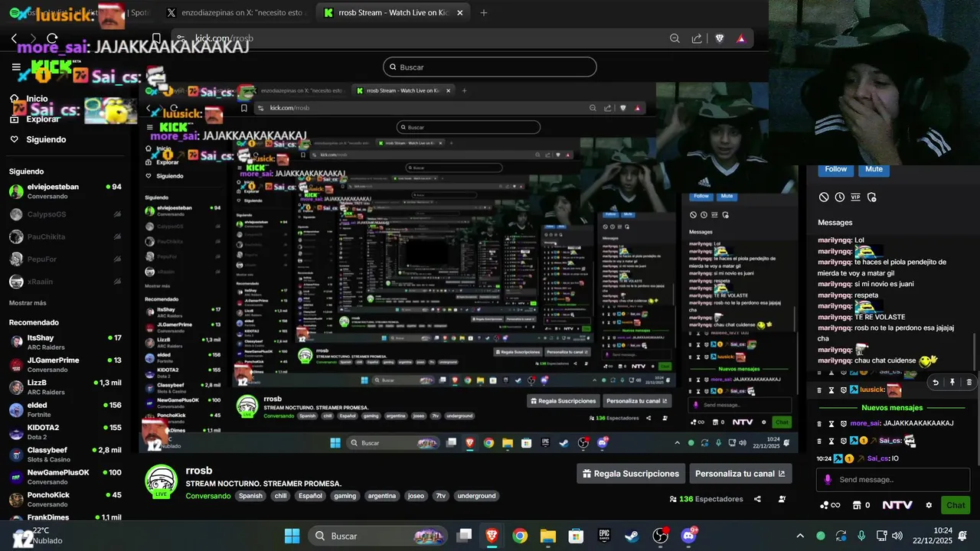
Task: Switch to the X enzodiazepinas browser tab
Action: pos(237,13)
